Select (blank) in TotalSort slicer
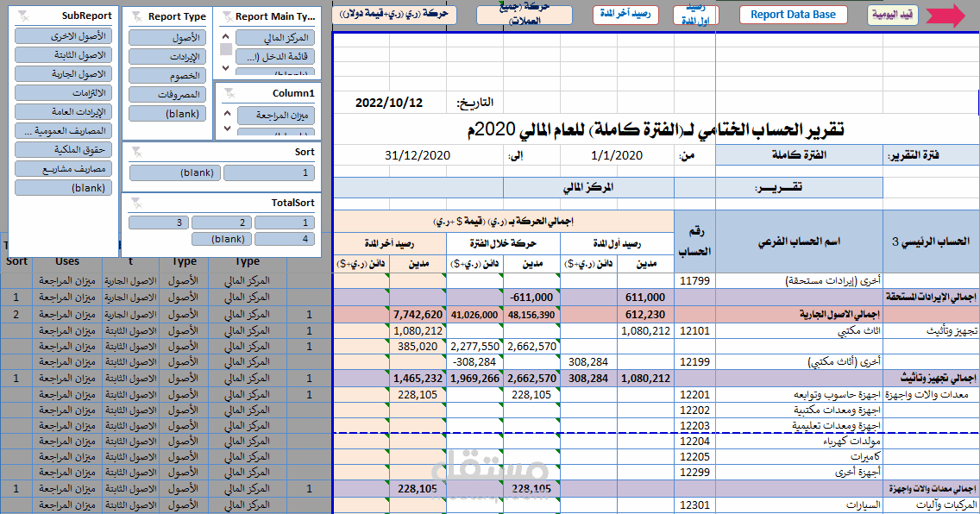 (x=221, y=239)
